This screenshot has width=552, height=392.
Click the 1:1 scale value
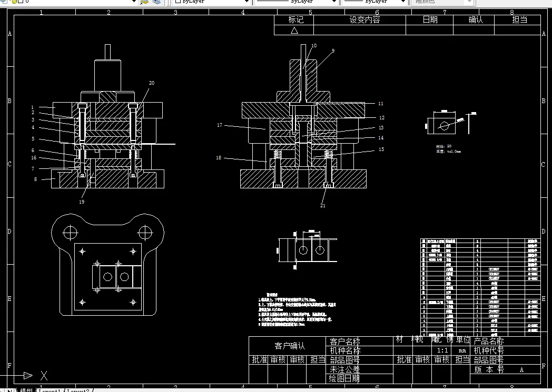coord(442,350)
